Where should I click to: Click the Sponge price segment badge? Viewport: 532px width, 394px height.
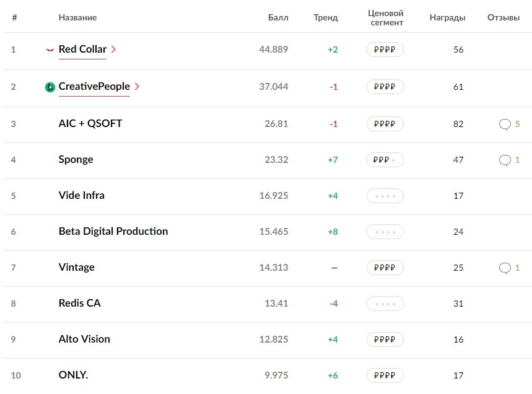point(385,160)
